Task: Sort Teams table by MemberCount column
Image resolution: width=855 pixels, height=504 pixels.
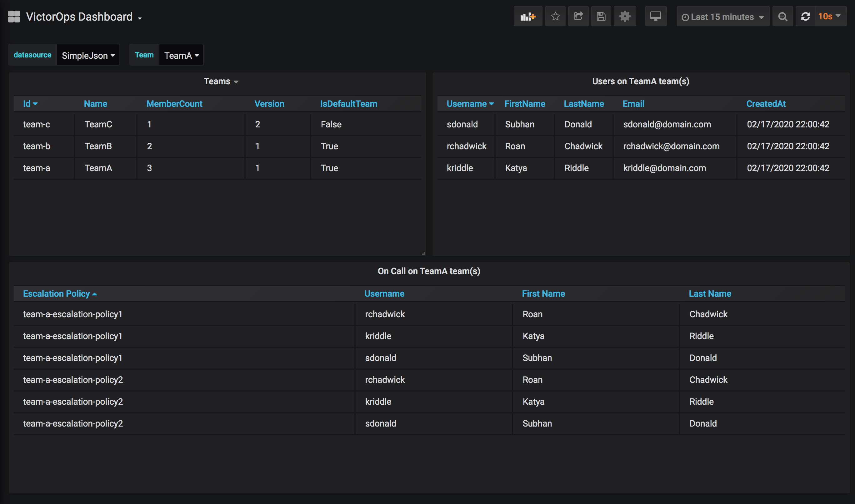Action: [174, 104]
